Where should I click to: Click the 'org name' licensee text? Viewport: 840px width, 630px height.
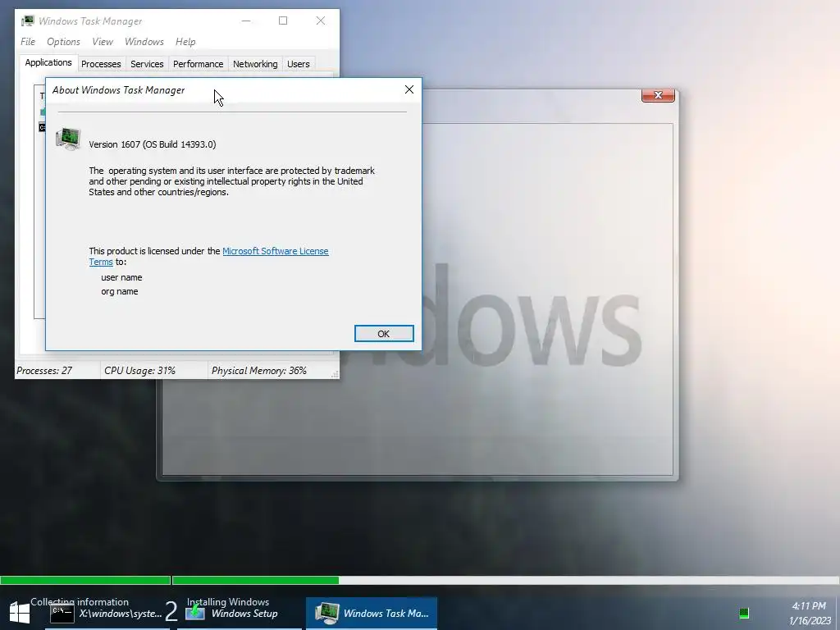[x=120, y=291]
